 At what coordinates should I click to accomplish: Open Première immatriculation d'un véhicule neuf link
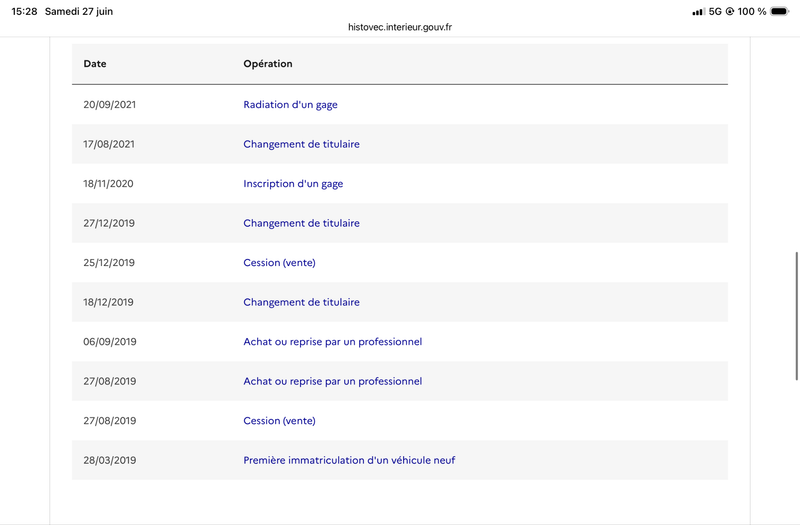[349, 460]
